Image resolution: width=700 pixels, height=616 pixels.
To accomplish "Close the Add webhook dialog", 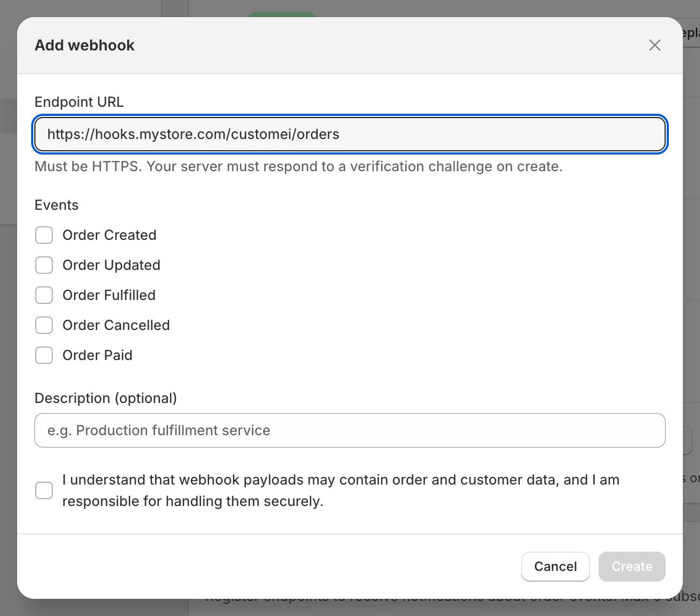I will click(654, 45).
